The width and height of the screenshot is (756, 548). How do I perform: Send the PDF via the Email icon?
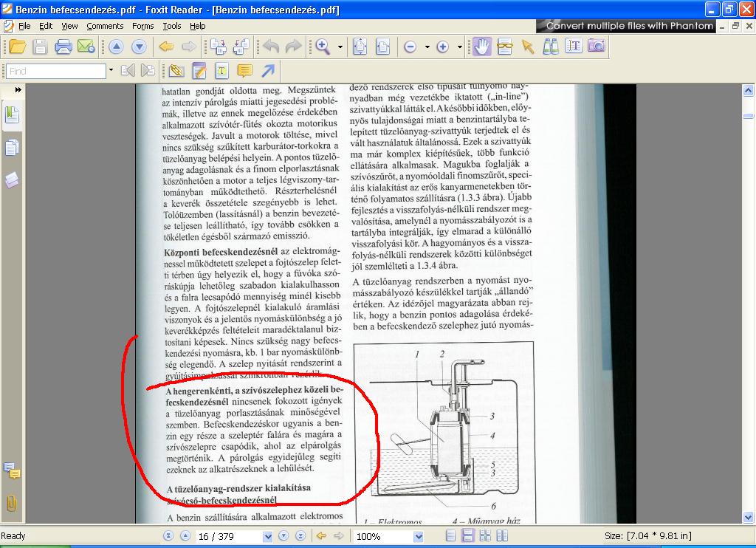point(86,47)
